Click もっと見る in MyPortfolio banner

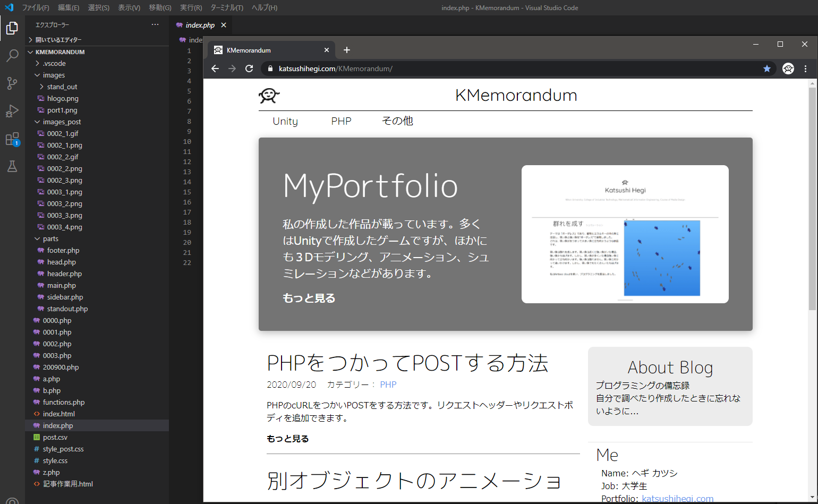pyautogui.click(x=309, y=298)
